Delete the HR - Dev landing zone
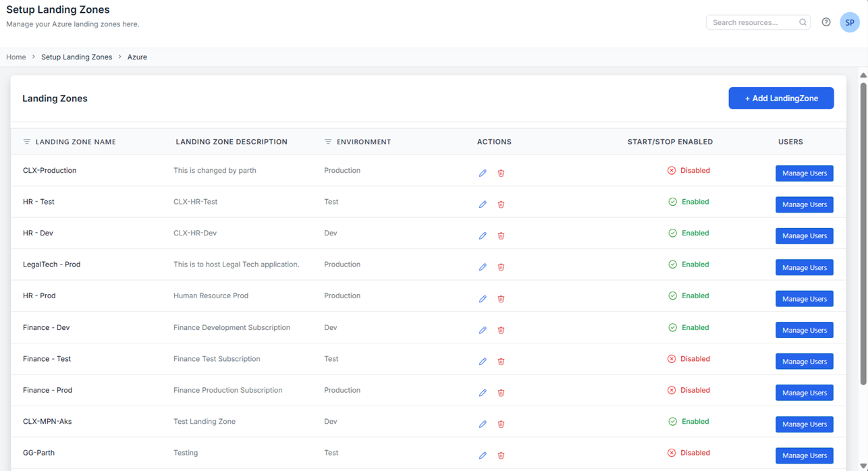The height and width of the screenshot is (471, 868). point(501,236)
